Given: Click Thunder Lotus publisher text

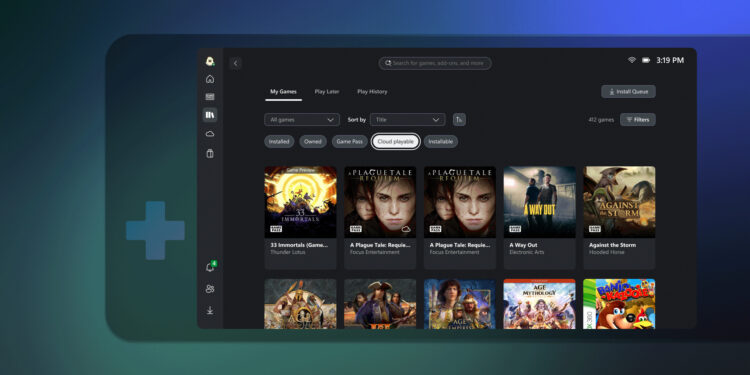Looking at the screenshot, I should 287,252.
